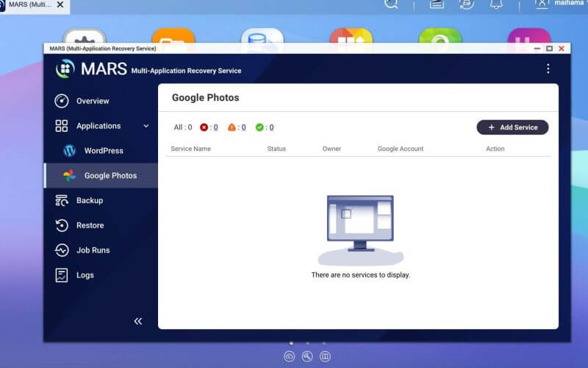Click the Action column header
Screen dimensions: 588x368
495,149
